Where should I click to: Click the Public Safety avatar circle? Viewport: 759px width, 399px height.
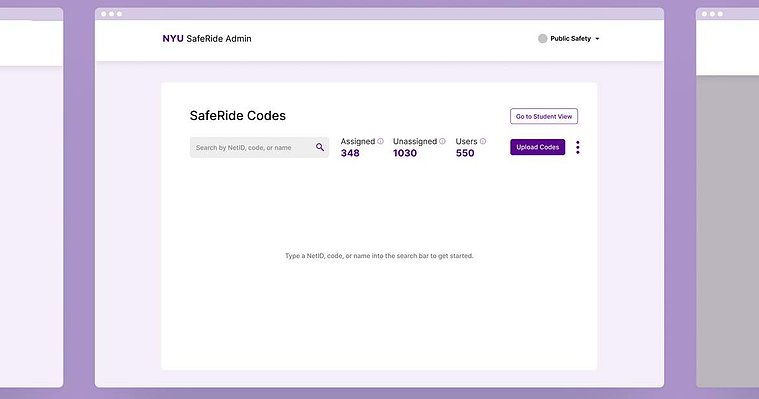point(543,39)
